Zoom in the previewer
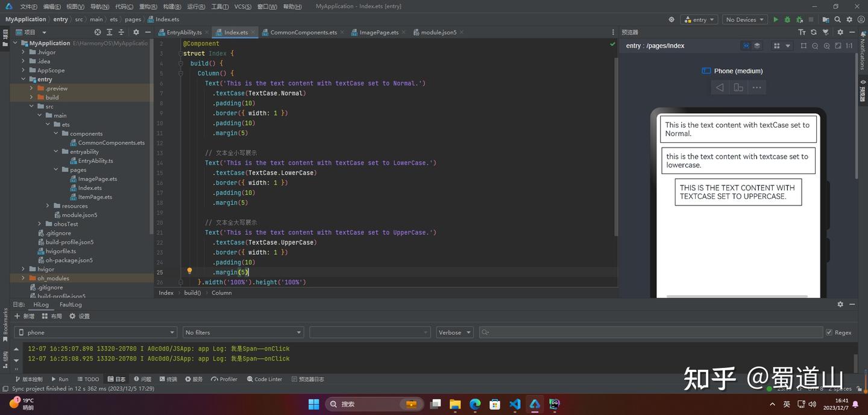868x415 pixels. tap(826, 46)
